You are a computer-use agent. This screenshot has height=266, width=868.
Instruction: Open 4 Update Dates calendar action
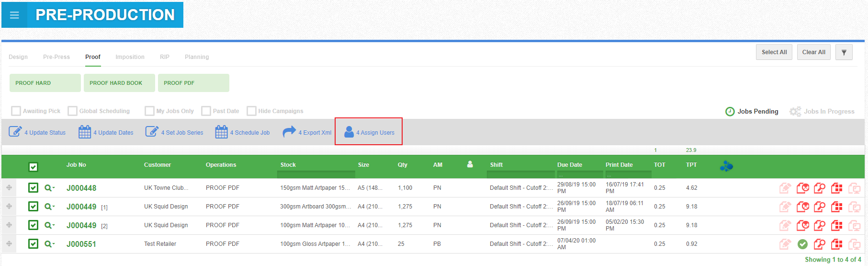(x=106, y=132)
